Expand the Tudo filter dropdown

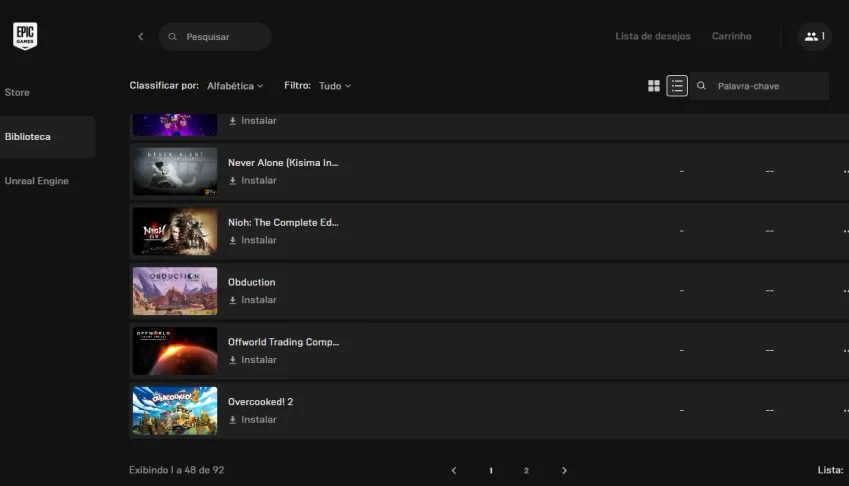(x=335, y=86)
